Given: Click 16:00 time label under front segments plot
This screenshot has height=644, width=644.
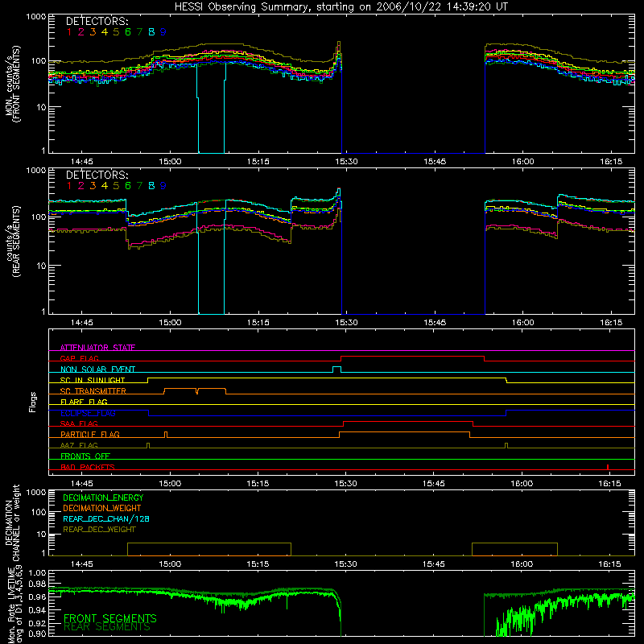Looking at the screenshot, I should [x=522, y=162].
